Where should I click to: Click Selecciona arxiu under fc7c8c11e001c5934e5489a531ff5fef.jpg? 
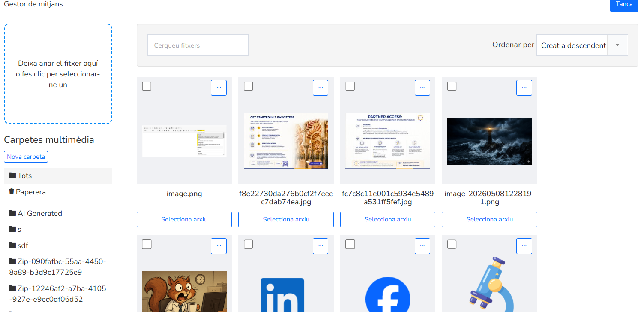pyautogui.click(x=388, y=219)
